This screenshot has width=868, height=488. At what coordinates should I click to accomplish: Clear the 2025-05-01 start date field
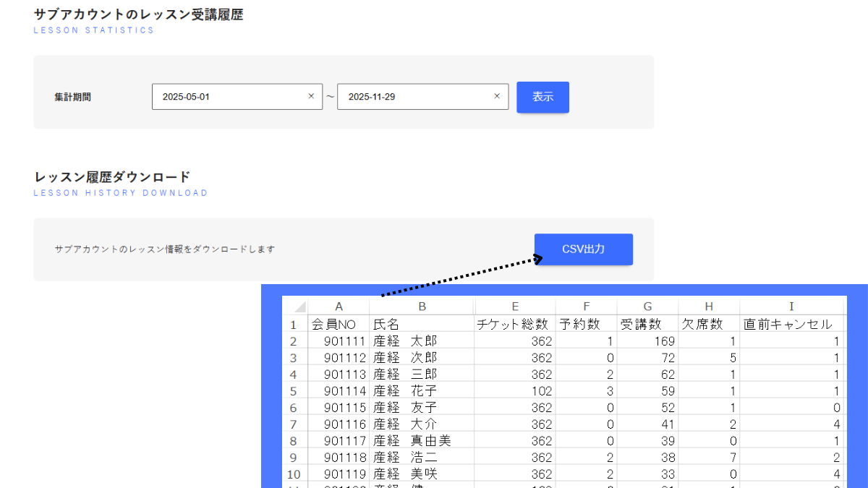310,96
